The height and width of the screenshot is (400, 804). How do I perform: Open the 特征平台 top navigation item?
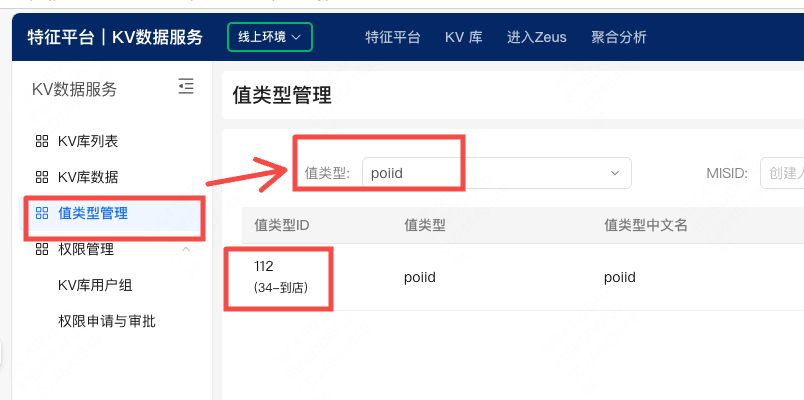tap(393, 37)
